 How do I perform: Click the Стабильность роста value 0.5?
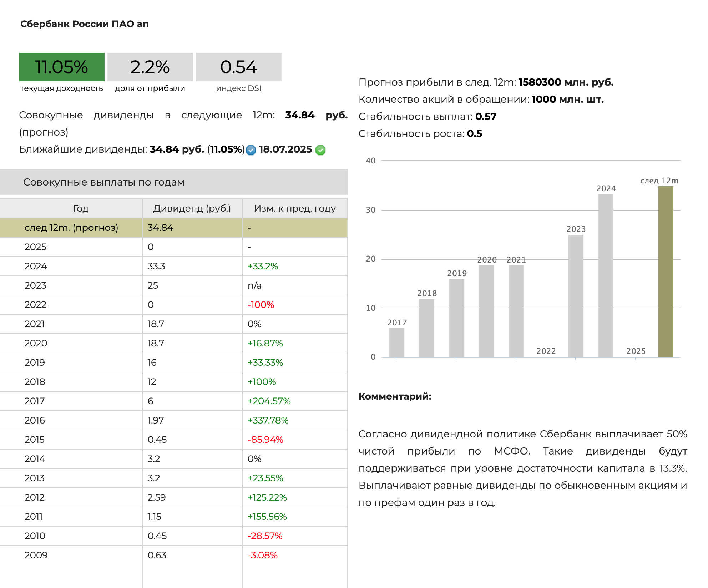tap(475, 134)
